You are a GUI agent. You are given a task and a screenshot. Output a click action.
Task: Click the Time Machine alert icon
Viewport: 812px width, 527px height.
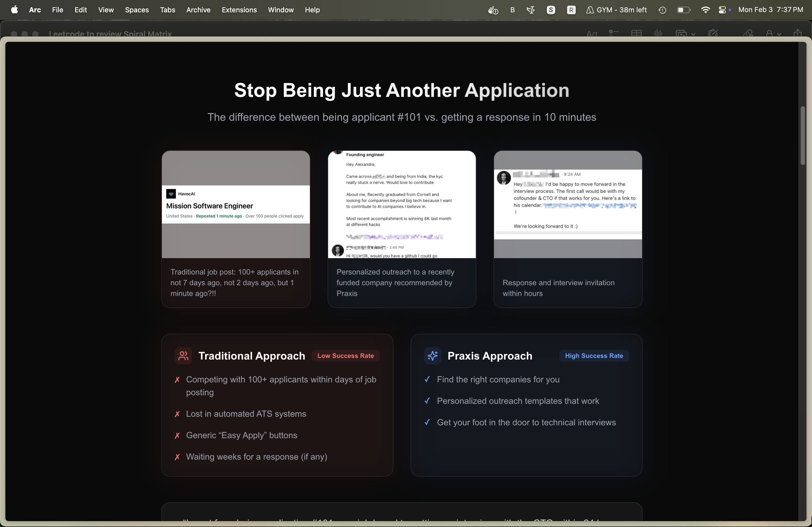tap(662, 10)
